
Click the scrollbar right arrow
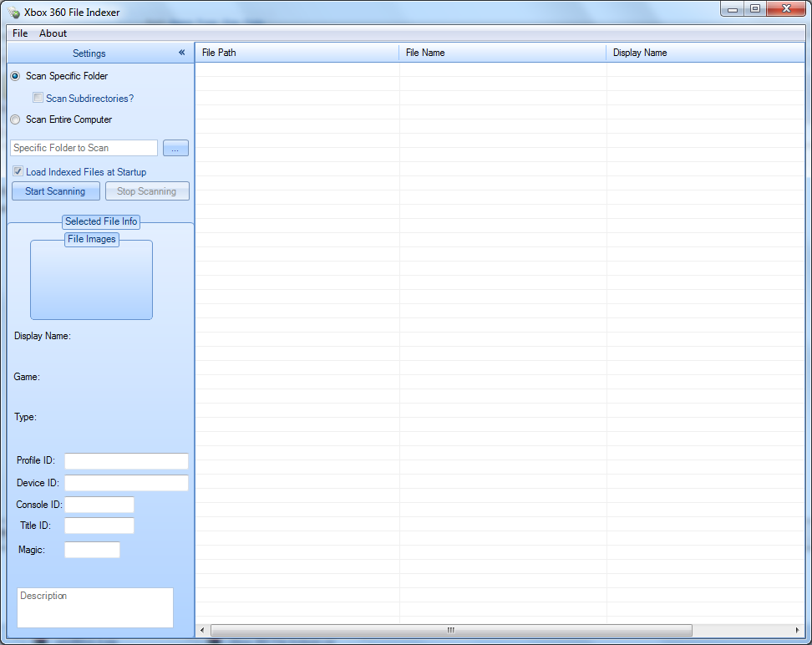point(798,631)
